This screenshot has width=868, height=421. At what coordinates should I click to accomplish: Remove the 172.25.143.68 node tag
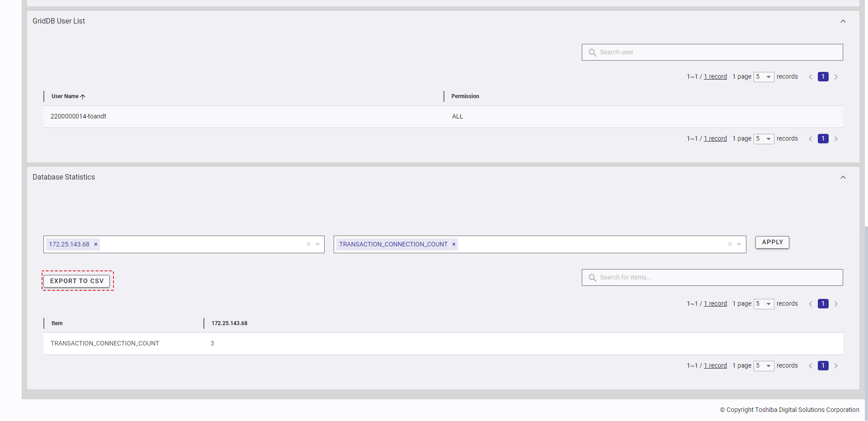96,244
